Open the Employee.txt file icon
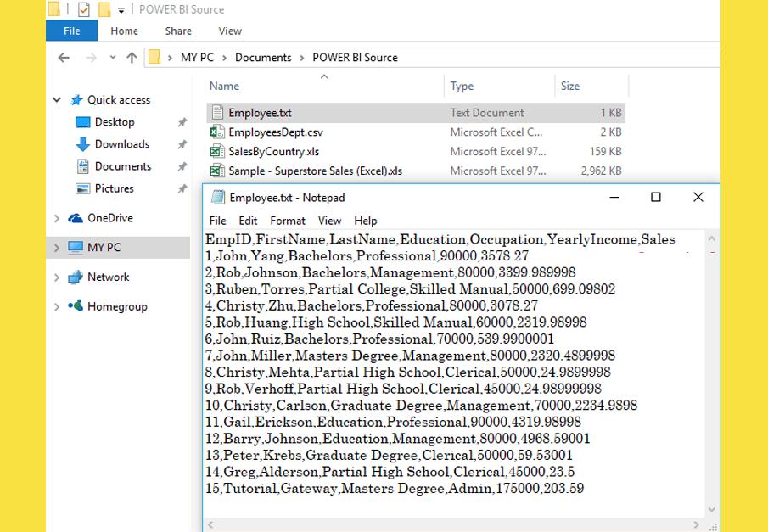The image size is (768, 532). pyautogui.click(x=217, y=113)
